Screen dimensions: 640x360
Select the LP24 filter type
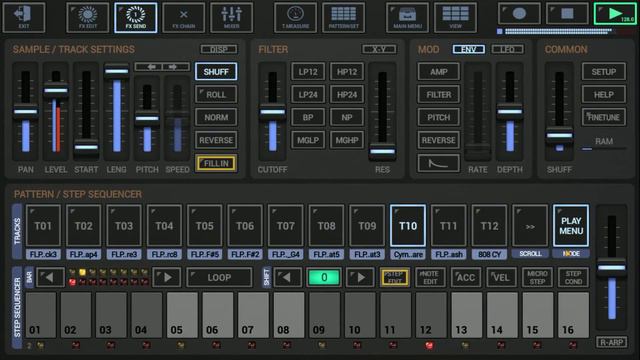pos(308,95)
